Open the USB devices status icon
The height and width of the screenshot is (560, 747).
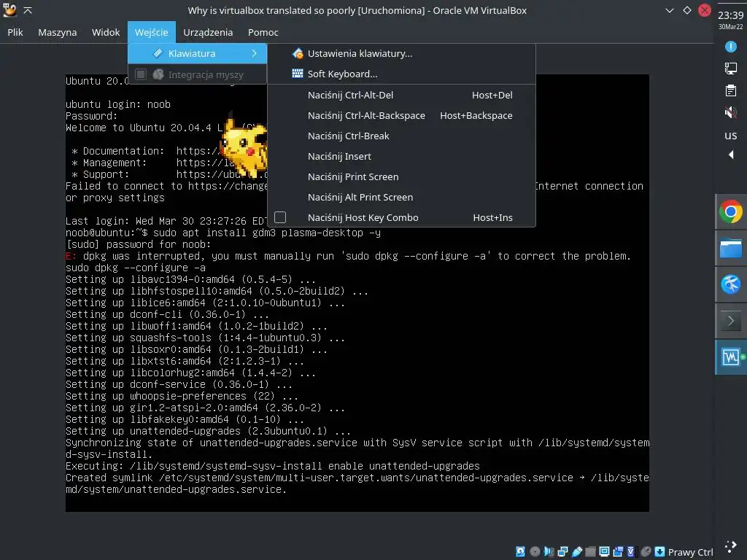(577, 551)
